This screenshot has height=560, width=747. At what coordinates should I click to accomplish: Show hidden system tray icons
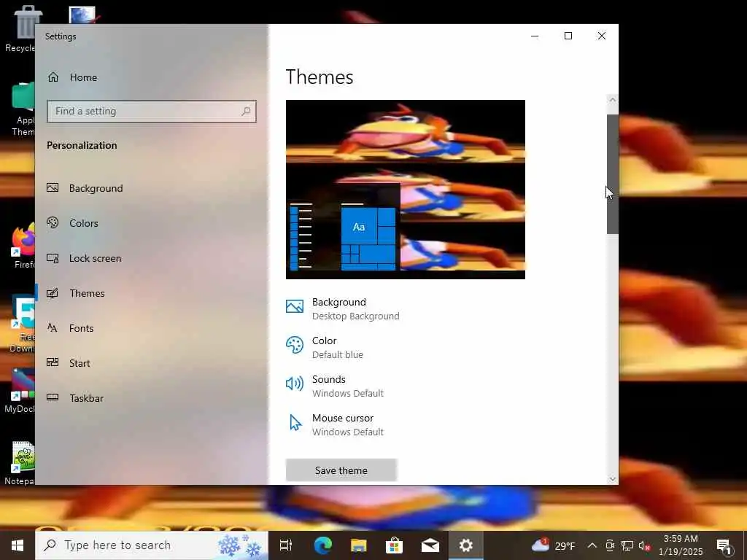[592, 545]
